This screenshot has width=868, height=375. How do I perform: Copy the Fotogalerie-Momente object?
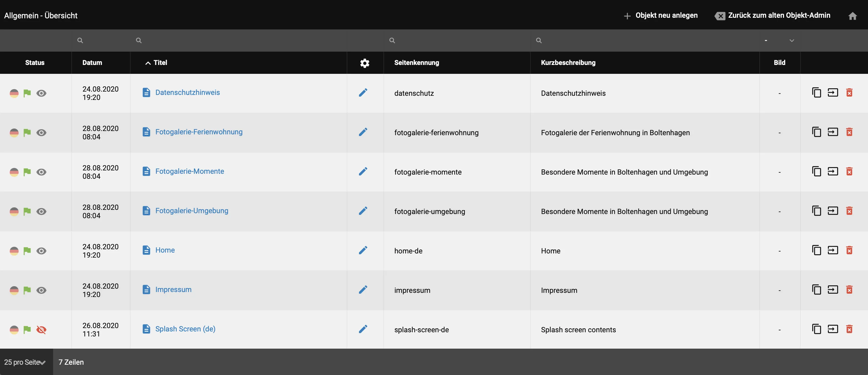click(x=816, y=171)
